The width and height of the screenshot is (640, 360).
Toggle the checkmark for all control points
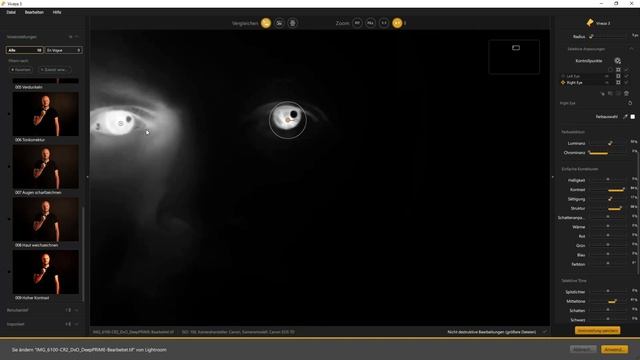[627, 70]
